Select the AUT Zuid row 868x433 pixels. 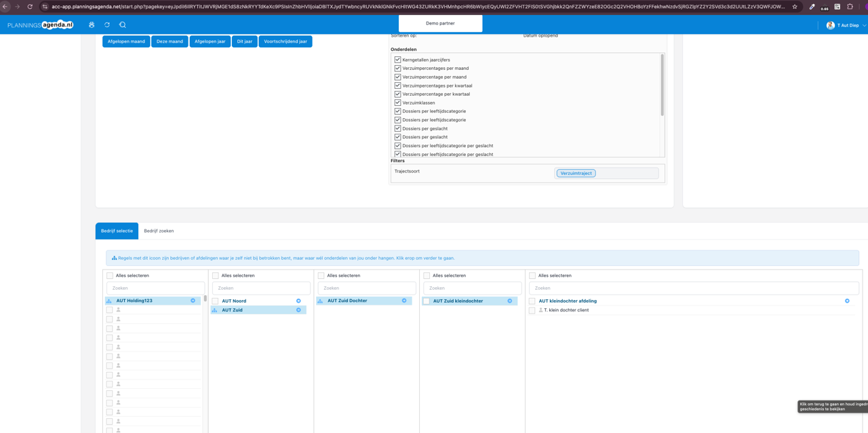[x=258, y=310]
